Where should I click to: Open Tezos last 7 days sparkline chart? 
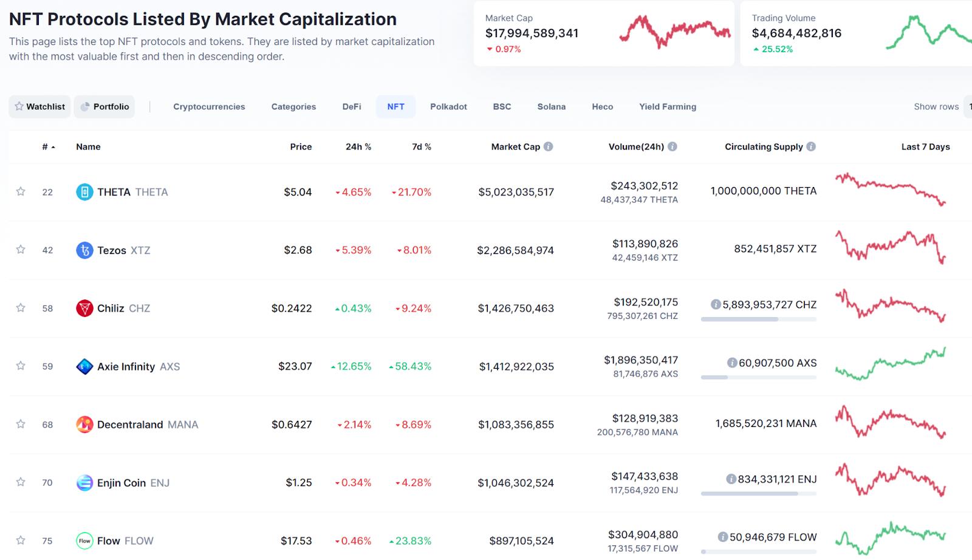pyautogui.click(x=891, y=247)
